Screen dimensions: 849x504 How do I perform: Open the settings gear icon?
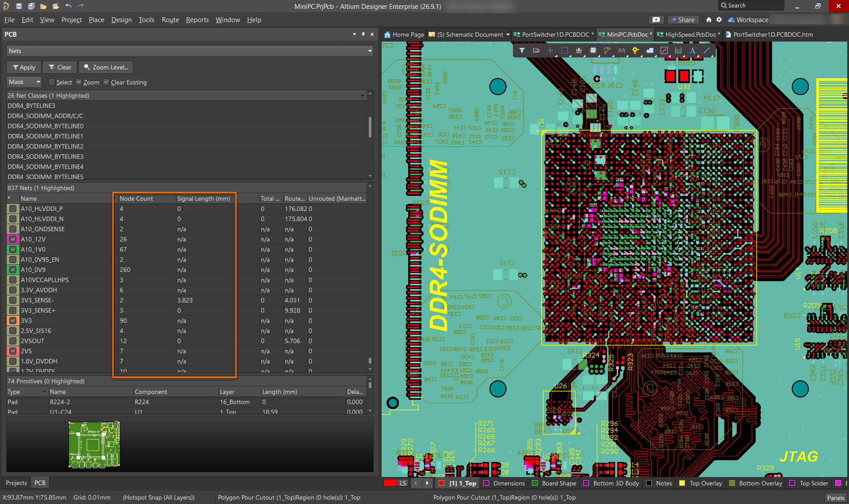pos(719,19)
